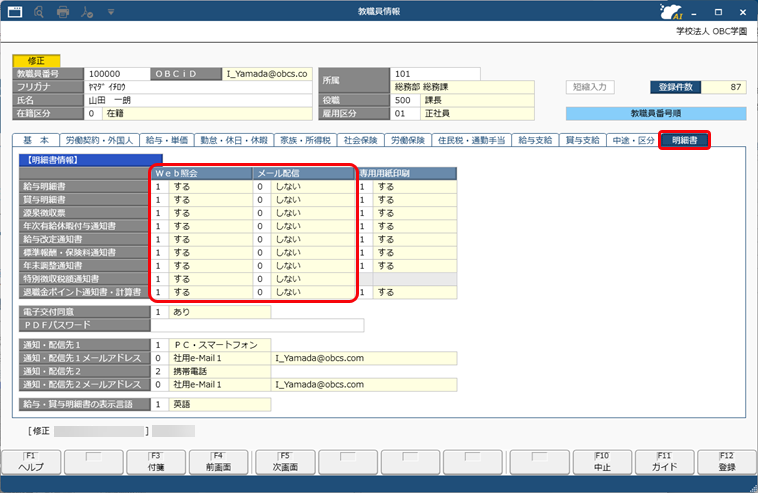The width and height of the screenshot is (758, 493).
Task: Click メール配信 setting for 特別徴収税額通知書
Action: 304,279
